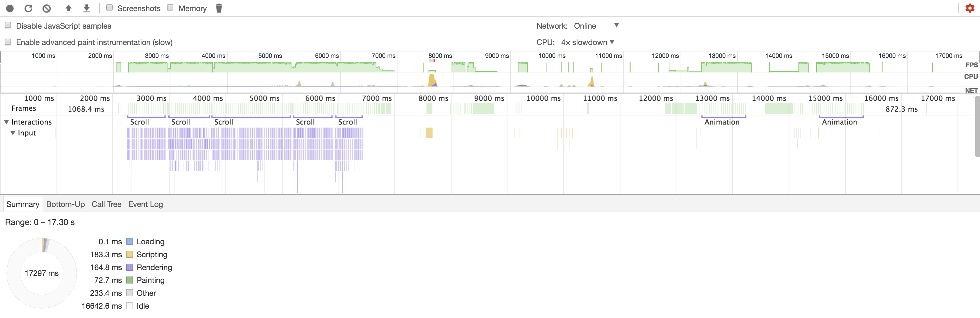Click the record button icon
Viewport: 980px width, 318px height.
click(x=10, y=8)
